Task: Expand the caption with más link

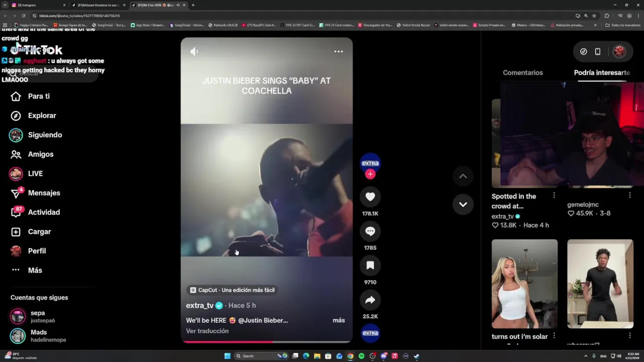Action: pyautogui.click(x=339, y=320)
